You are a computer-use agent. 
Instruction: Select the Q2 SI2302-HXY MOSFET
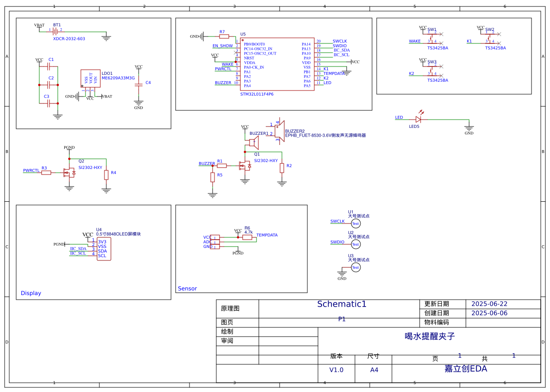click(69, 172)
